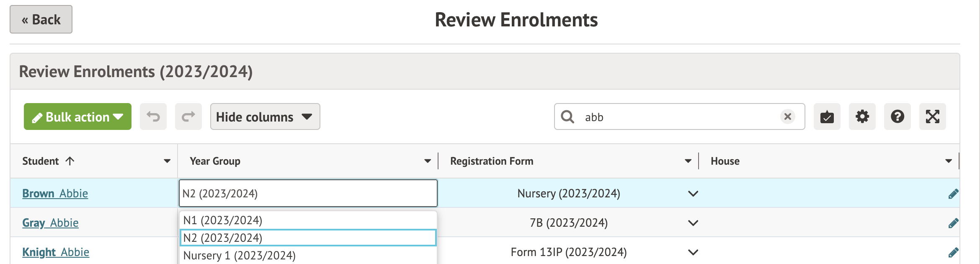Image resolution: width=980 pixels, height=264 pixels.
Task: Open the Brown Abbie student link
Action: (x=55, y=194)
